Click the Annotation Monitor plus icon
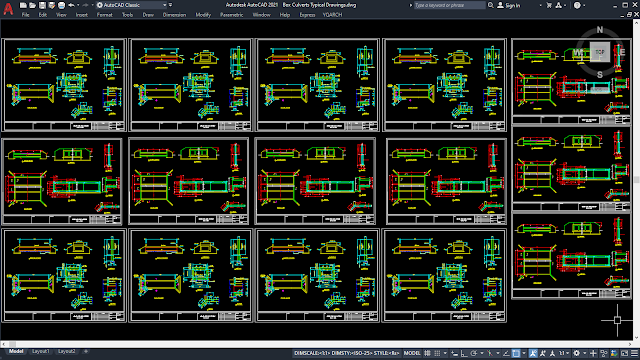This screenshot has height=360, width=640. tap(593, 353)
